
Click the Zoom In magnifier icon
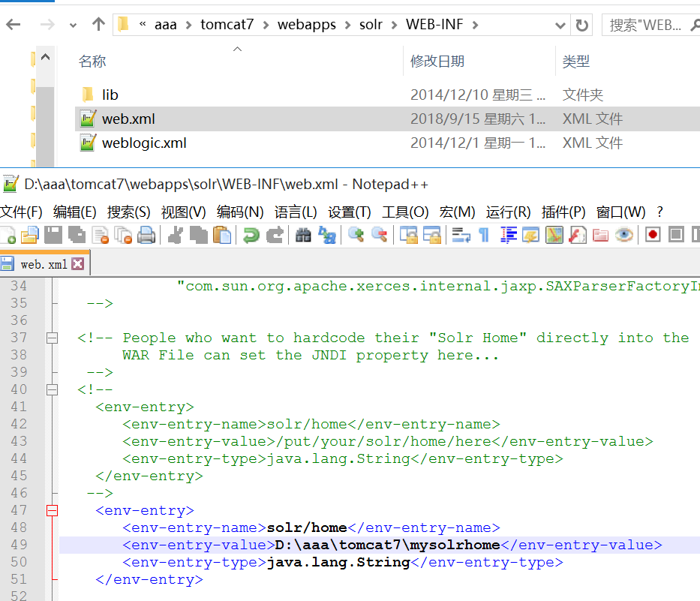356,235
